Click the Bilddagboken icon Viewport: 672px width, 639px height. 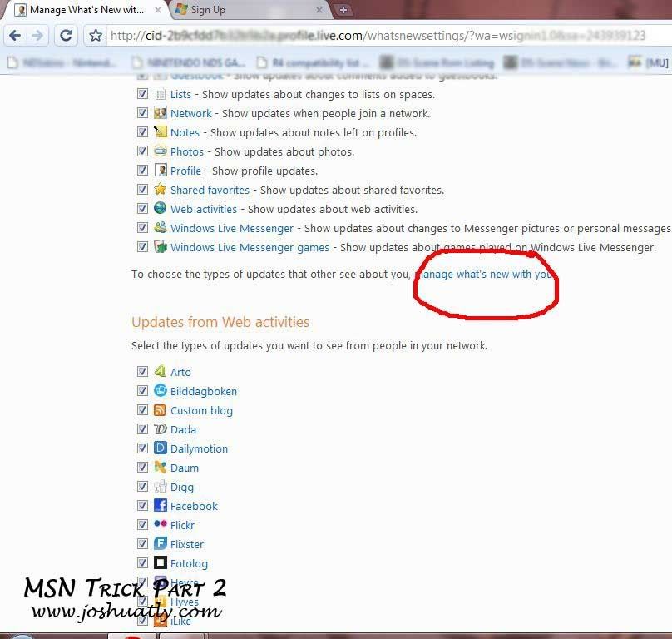click(160, 391)
